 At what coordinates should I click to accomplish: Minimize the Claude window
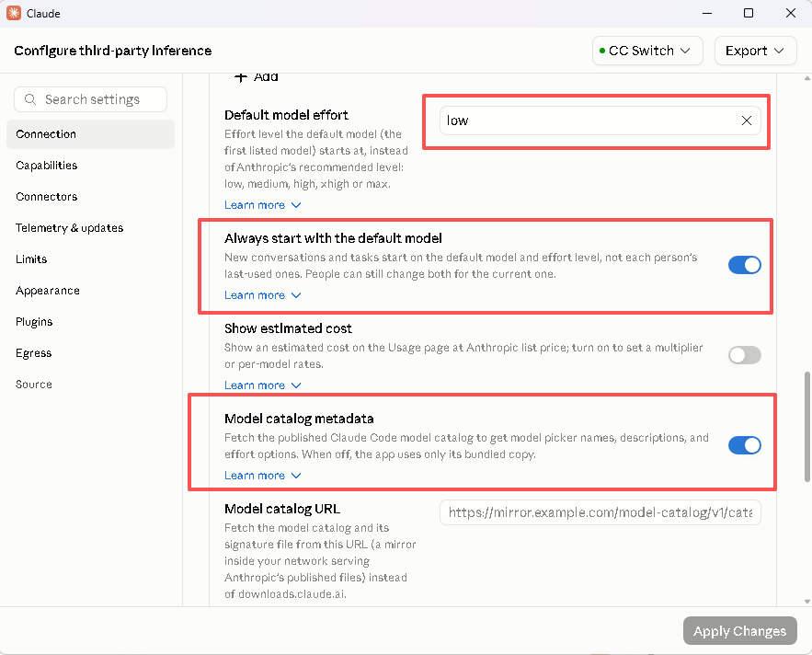pyautogui.click(x=707, y=13)
